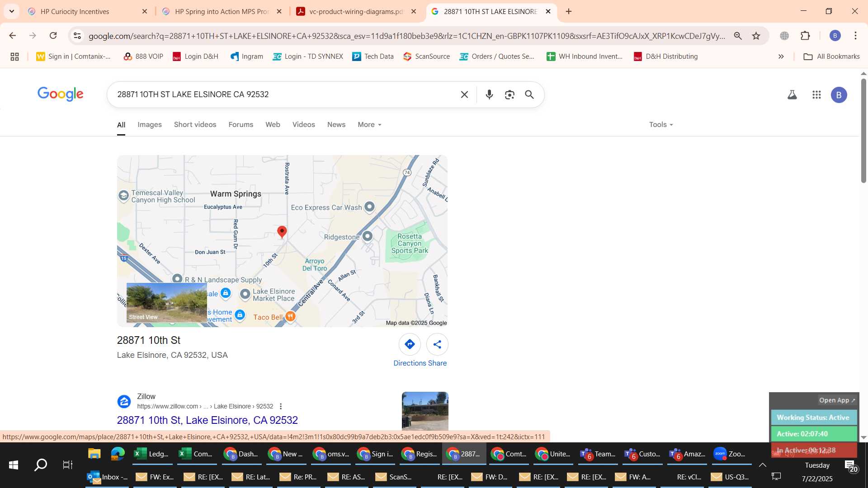Viewport: 868px width, 488px height.
Task: Open Outlook Inbox in taskbar
Action: (x=107, y=477)
